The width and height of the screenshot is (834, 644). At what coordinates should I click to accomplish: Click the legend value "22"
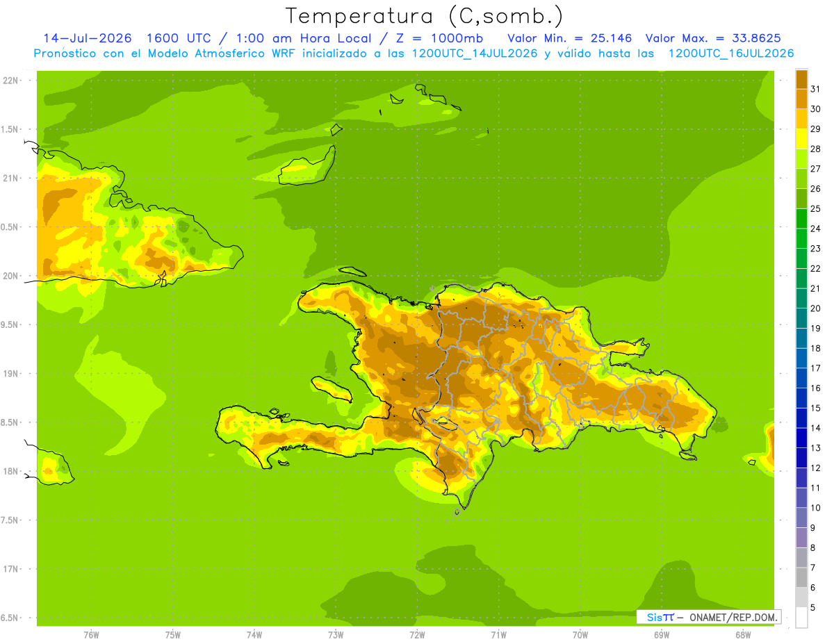(816, 269)
